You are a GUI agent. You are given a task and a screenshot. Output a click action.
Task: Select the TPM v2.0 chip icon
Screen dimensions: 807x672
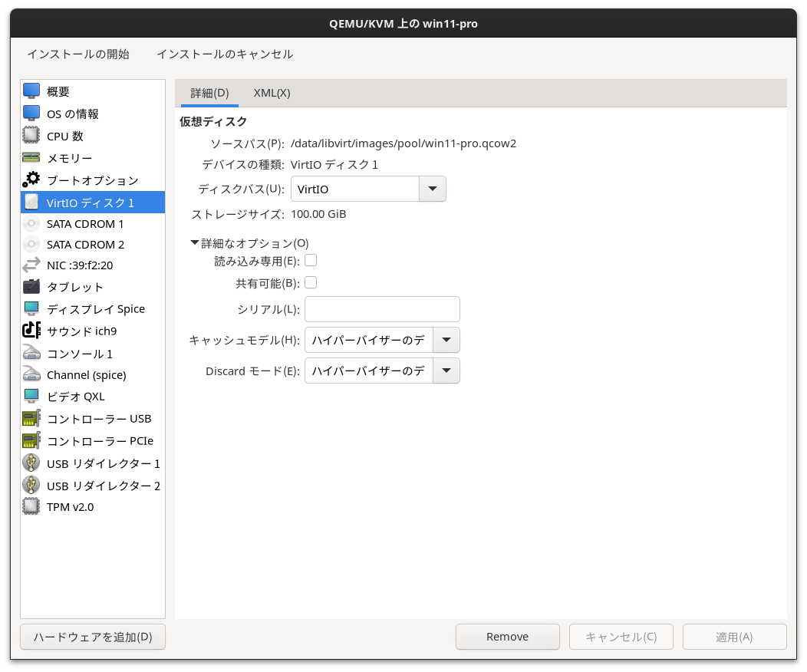(x=31, y=506)
